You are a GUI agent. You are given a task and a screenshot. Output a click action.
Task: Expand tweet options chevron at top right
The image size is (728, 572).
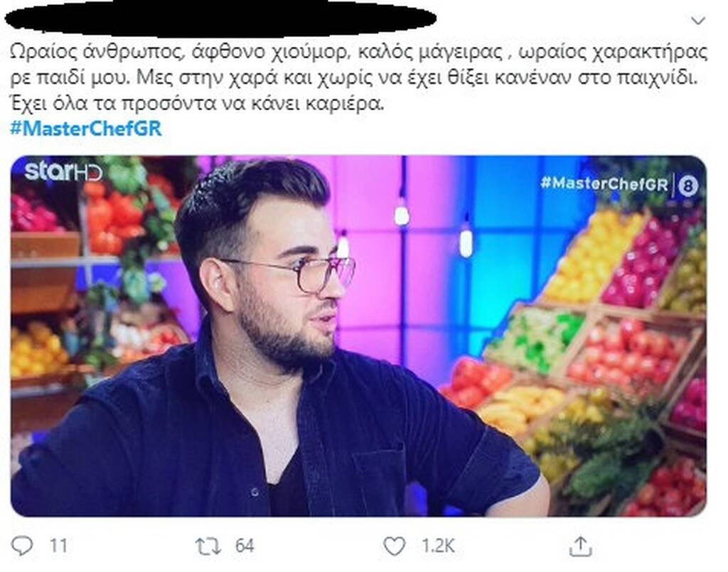[x=698, y=21]
